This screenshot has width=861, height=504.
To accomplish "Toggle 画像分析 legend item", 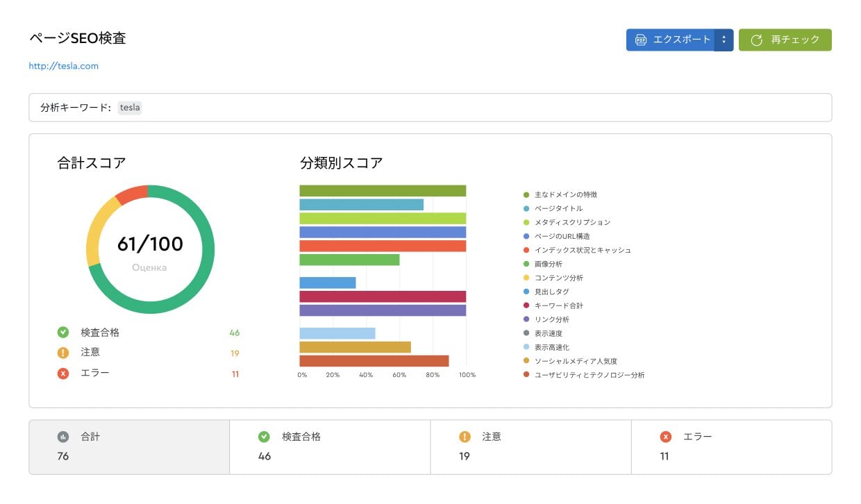I will pyautogui.click(x=542, y=264).
